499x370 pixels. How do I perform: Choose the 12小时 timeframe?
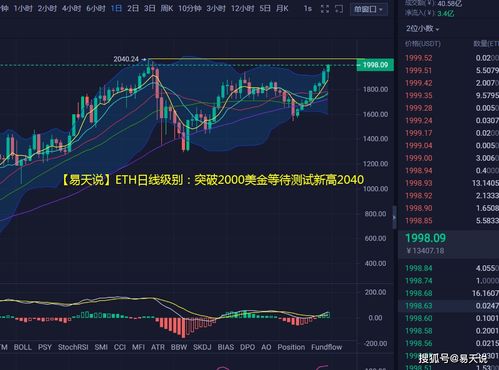tap(242, 8)
